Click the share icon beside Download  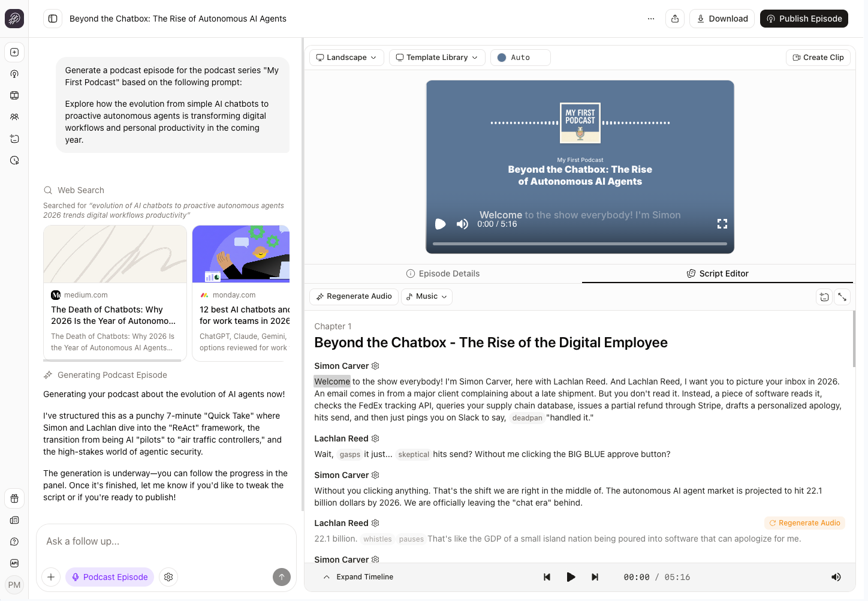(x=675, y=19)
